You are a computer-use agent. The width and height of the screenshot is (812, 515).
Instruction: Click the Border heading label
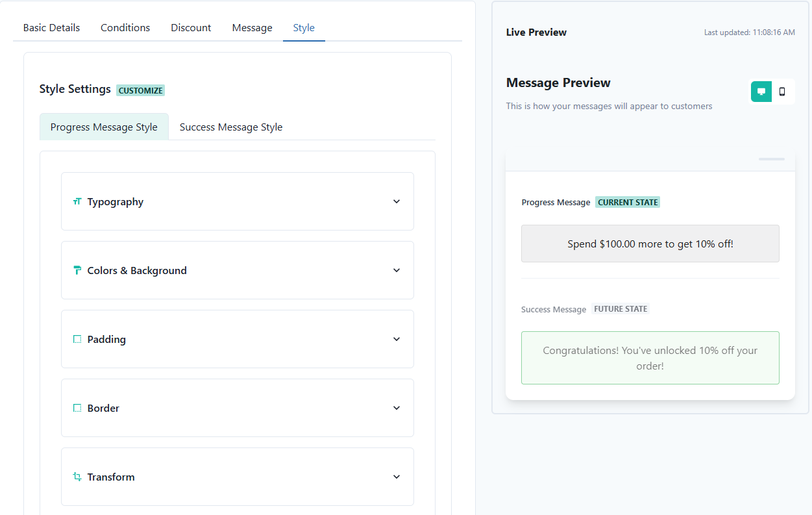click(x=103, y=408)
